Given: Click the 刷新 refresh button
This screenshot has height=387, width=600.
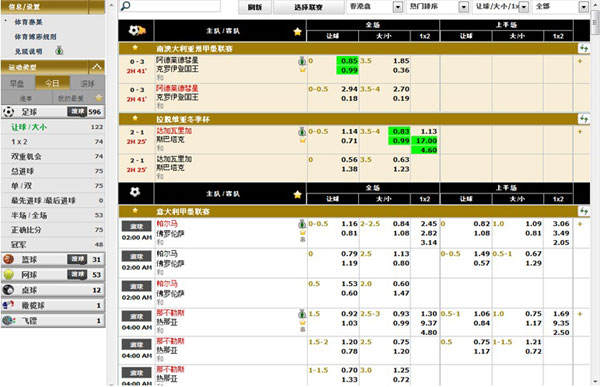Looking at the screenshot, I should tap(255, 7).
